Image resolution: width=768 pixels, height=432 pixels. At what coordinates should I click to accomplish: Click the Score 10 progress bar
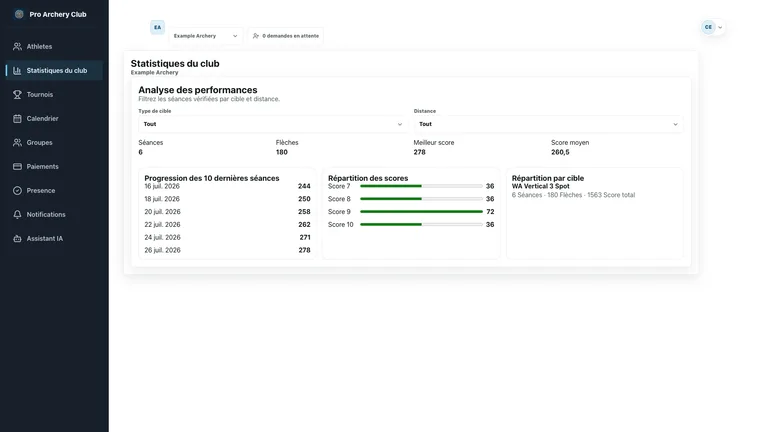(x=421, y=224)
